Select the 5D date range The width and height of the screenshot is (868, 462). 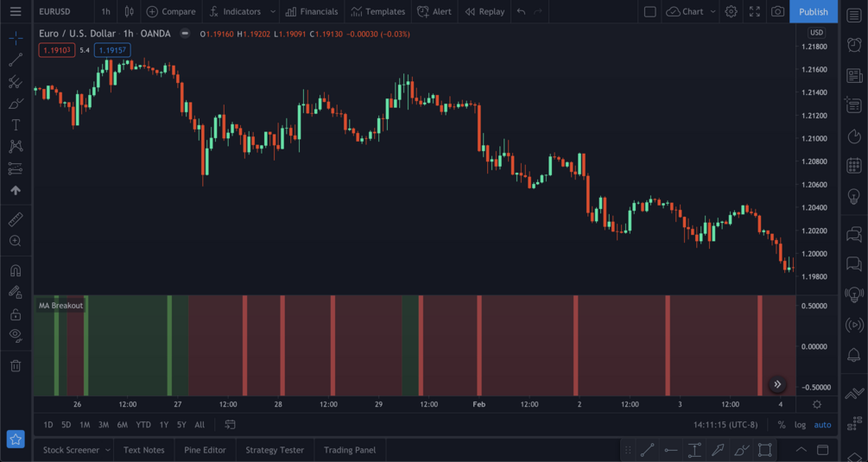pos(66,425)
